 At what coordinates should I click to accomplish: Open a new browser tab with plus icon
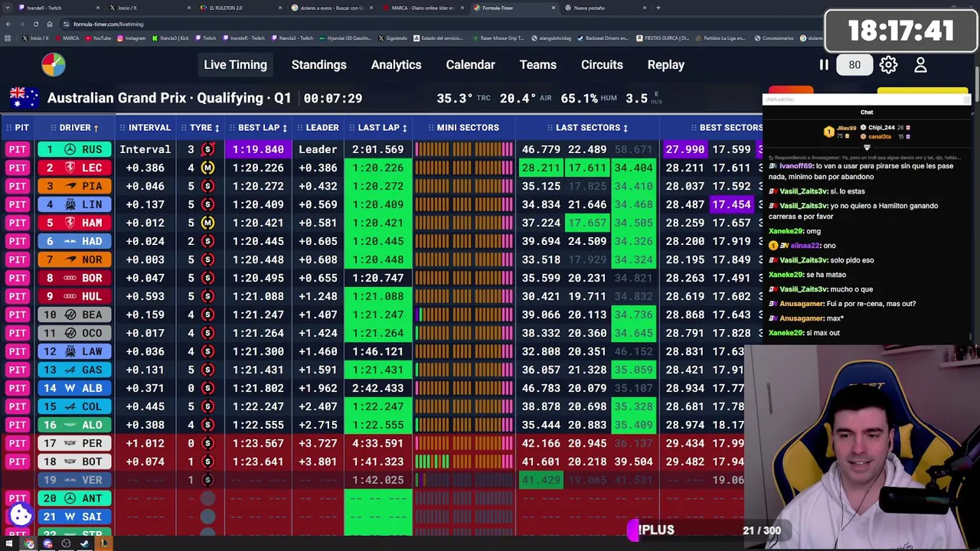click(658, 8)
